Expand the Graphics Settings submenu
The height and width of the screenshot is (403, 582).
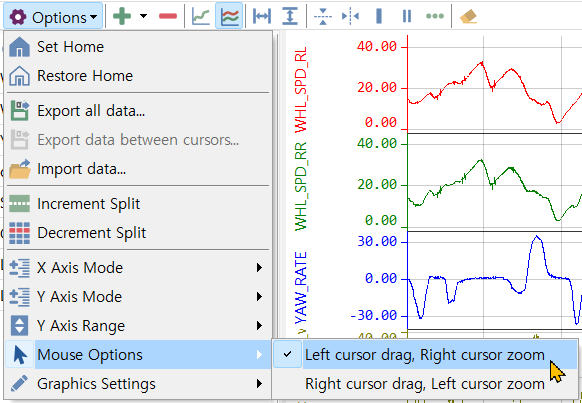click(138, 383)
